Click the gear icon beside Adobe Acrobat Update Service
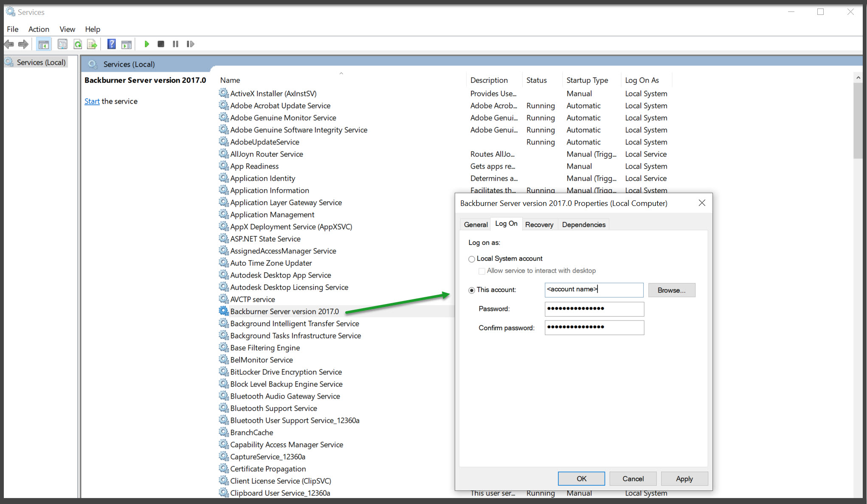Viewport: 867px width, 504px height. pos(224,105)
